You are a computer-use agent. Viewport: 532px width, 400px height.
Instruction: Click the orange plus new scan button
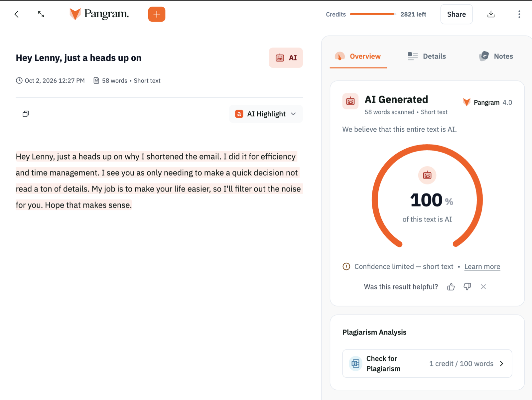point(157,14)
